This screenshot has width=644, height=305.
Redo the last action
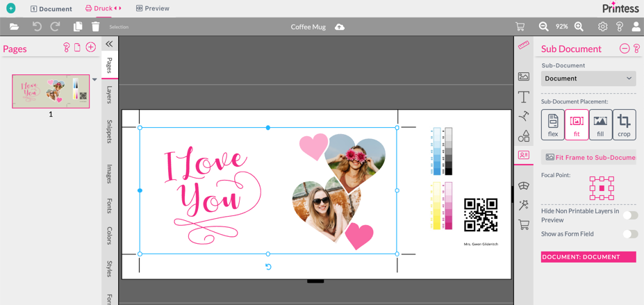coord(55,26)
